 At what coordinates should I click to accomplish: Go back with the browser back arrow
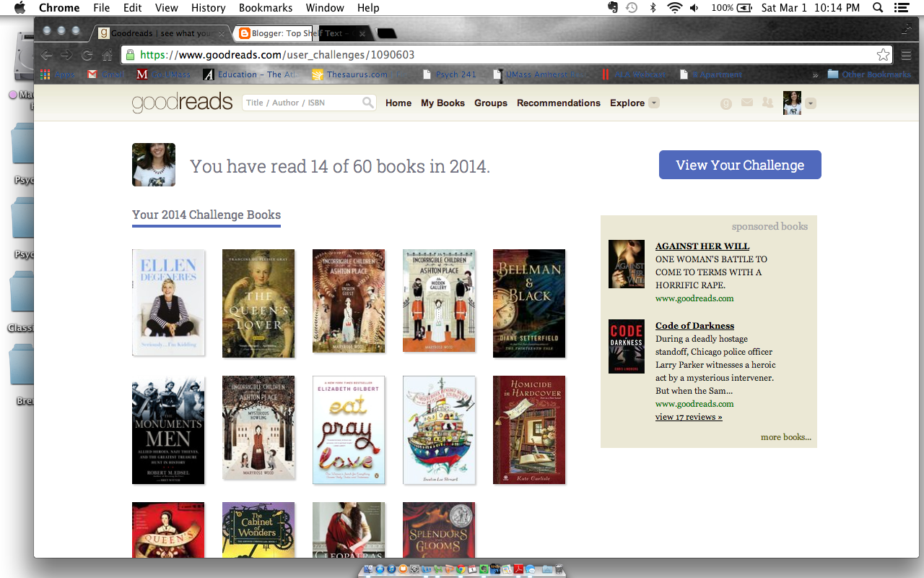point(46,54)
